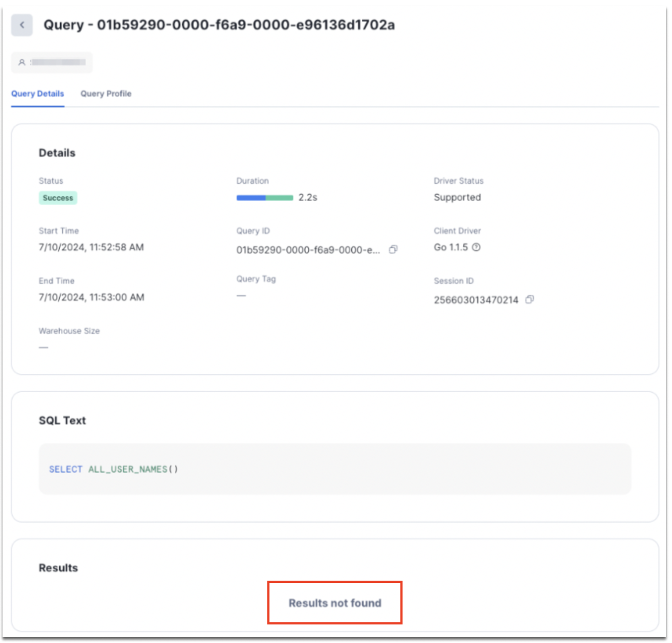This screenshot has height=643, width=672.
Task: Click the Results section heading
Action: coord(59,568)
